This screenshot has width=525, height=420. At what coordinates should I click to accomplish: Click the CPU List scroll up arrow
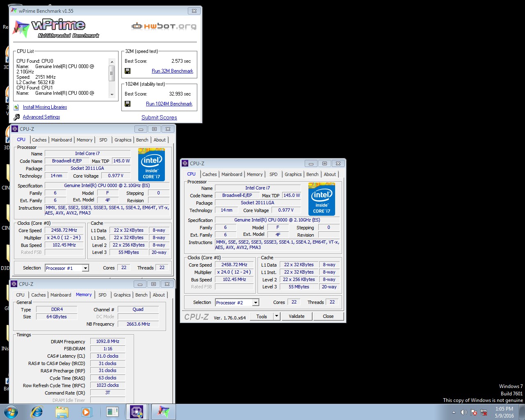pyautogui.click(x=112, y=62)
